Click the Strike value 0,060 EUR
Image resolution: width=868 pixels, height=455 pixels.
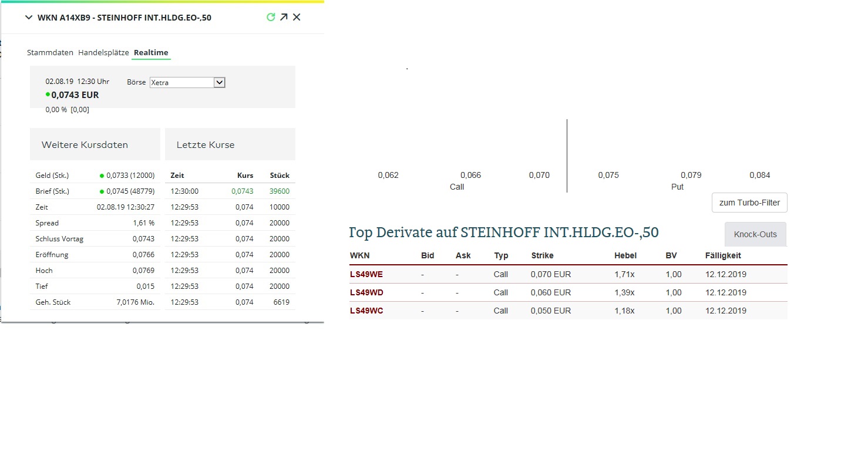(551, 292)
